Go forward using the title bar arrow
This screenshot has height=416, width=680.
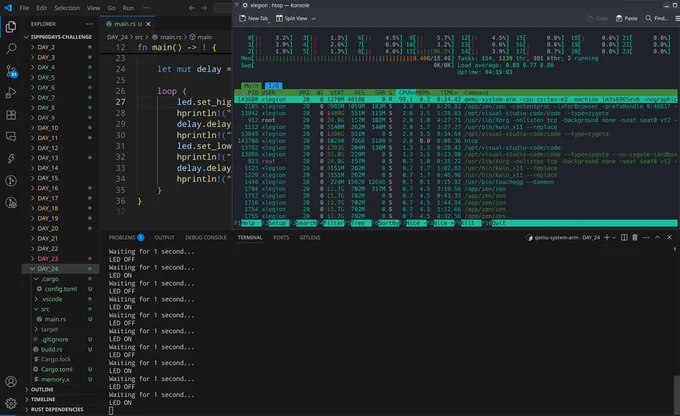tap(204, 8)
